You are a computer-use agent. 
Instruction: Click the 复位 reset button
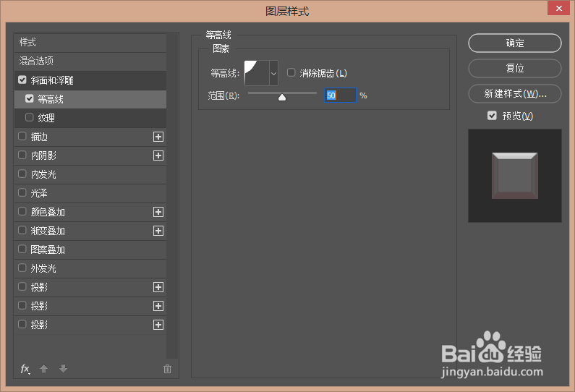click(515, 68)
